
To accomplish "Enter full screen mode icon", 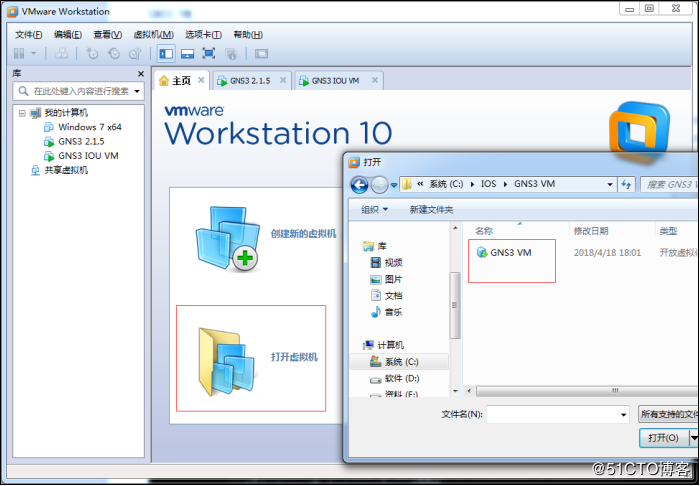I will 208,54.
